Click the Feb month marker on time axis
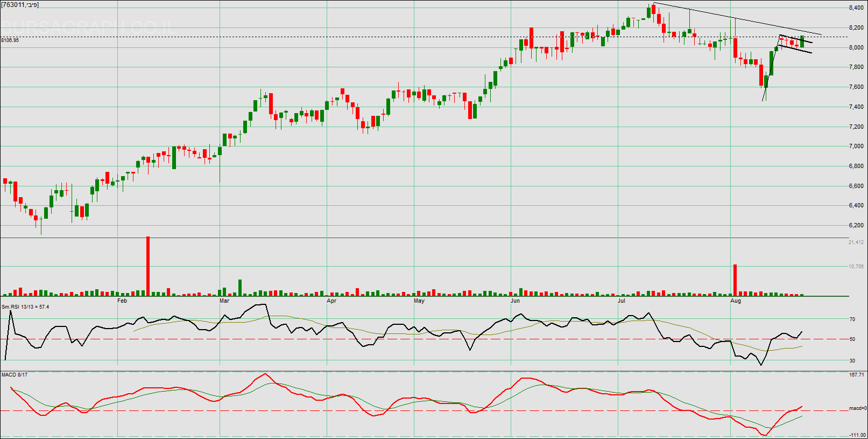Screen dimensions: 868x439 tap(122, 301)
